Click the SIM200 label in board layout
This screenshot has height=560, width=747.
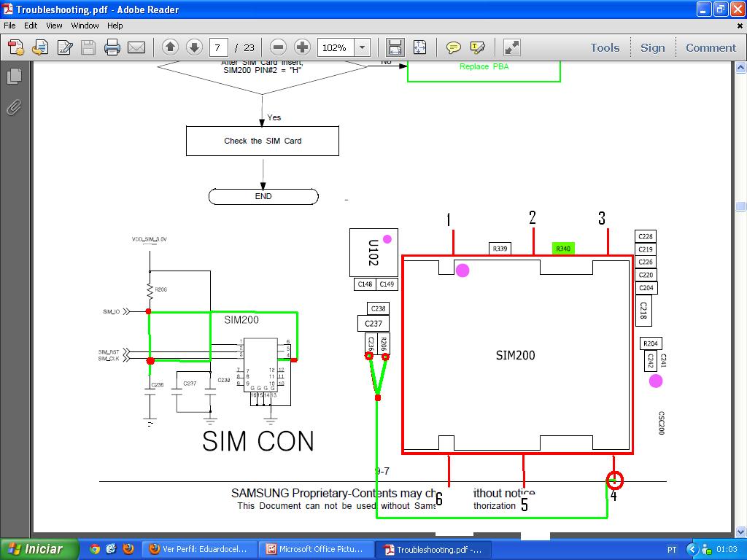coord(516,355)
